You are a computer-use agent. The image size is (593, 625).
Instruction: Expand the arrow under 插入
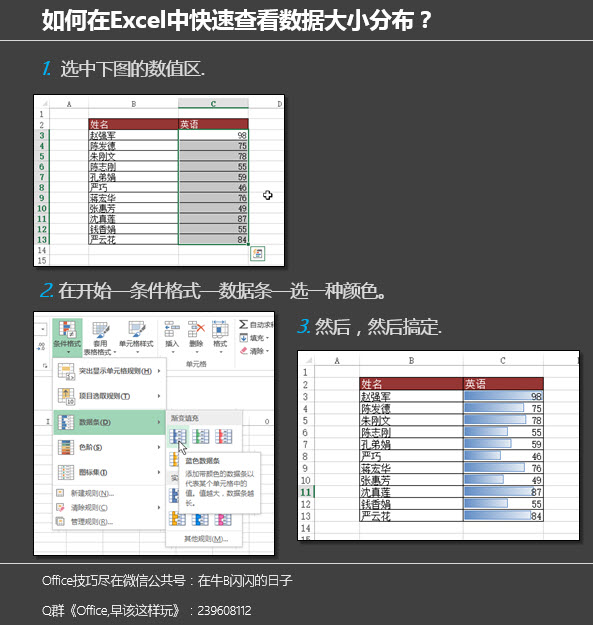(x=173, y=352)
